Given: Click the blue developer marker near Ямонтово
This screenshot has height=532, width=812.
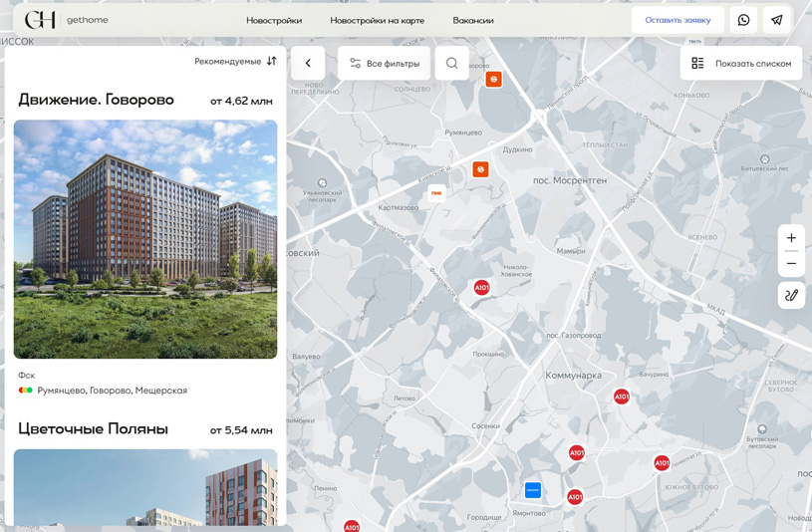Looking at the screenshot, I should tap(533, 490).
